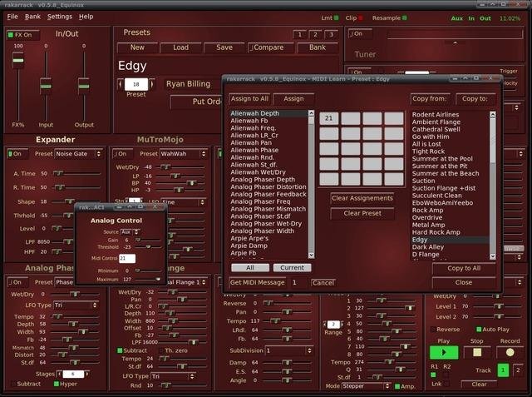Select Analog Phaser Feedback in list

pos(268,194)
